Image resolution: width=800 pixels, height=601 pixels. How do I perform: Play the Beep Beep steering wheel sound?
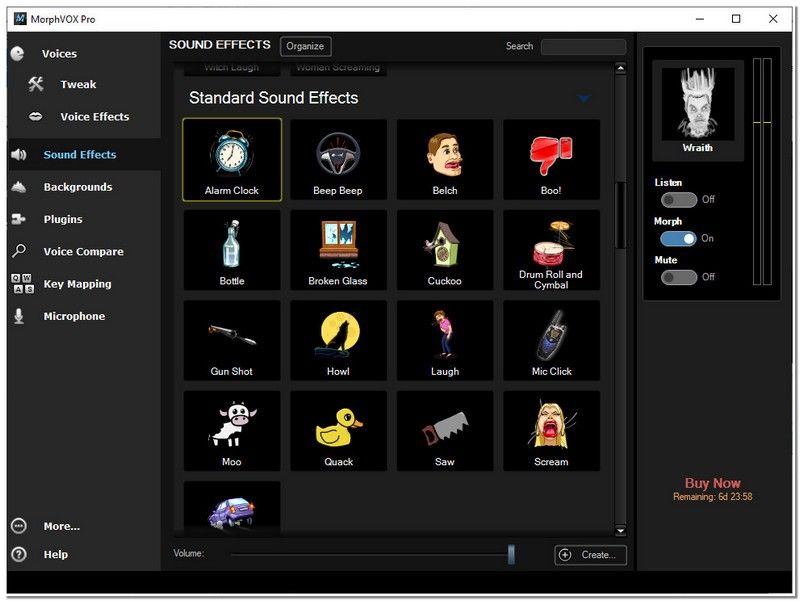[338, 160]
